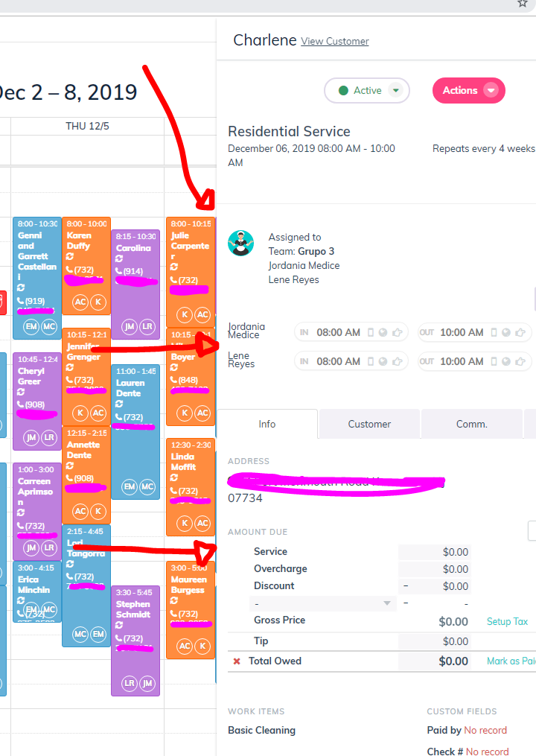This screenshot has width=536, height=756.
Task: Expand the Actions dropdown button
Action: 468,91
